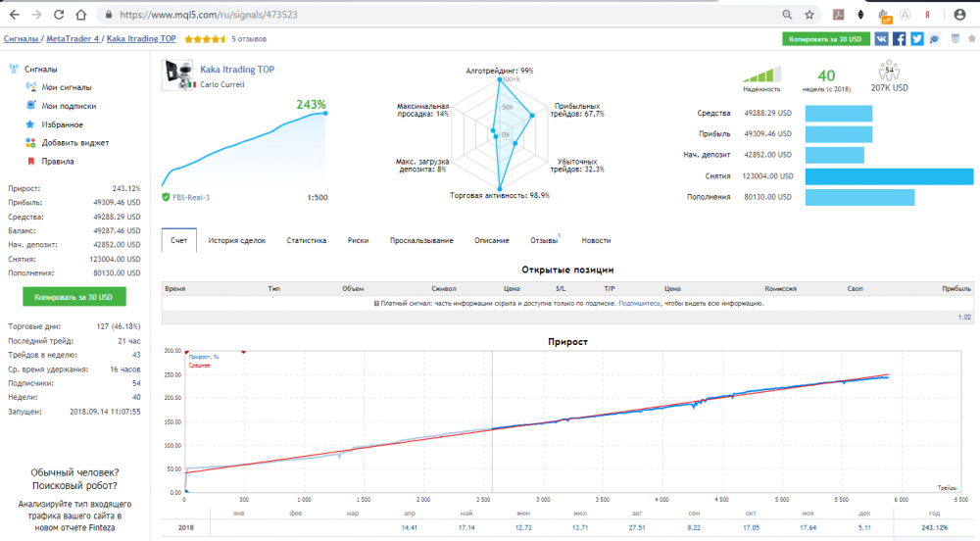Screen dimensions: 980x541
Task: Click FBS-Real-3 broker server link
Action: [191, 197]
